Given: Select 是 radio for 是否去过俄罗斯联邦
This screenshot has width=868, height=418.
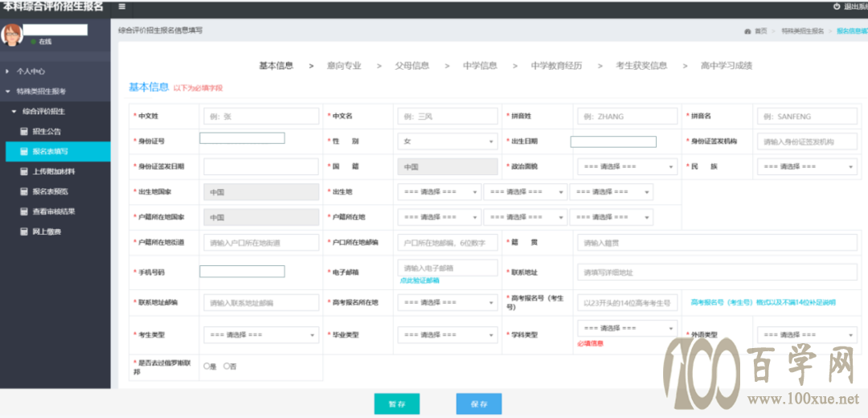Looking at the screenshot, I should click(x=207, y=366).
